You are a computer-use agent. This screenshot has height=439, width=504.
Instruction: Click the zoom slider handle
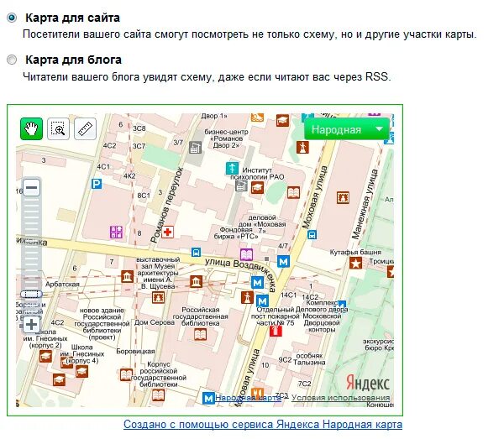tap(32, 294)
